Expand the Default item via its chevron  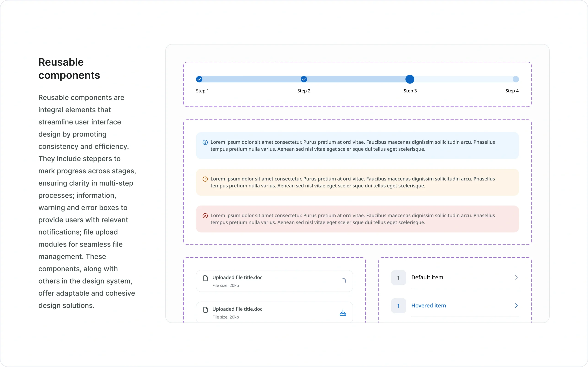pyautogui.click(x=516, y=277)
